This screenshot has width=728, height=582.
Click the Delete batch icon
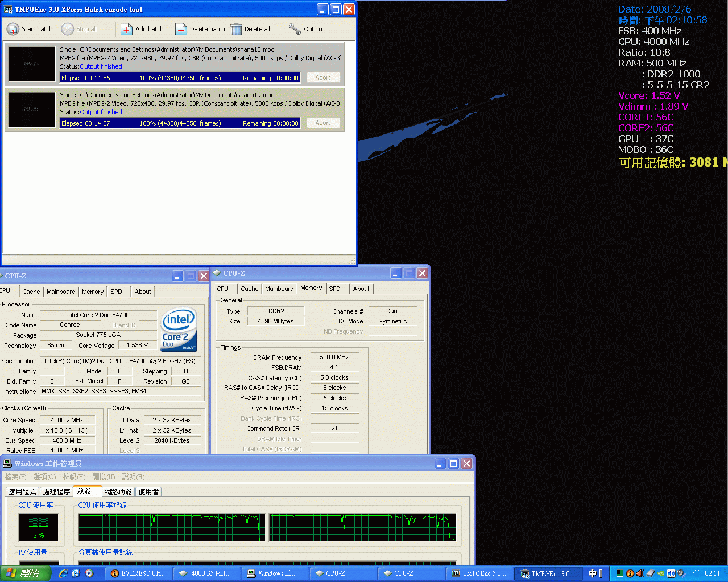(x=181, y=29)
